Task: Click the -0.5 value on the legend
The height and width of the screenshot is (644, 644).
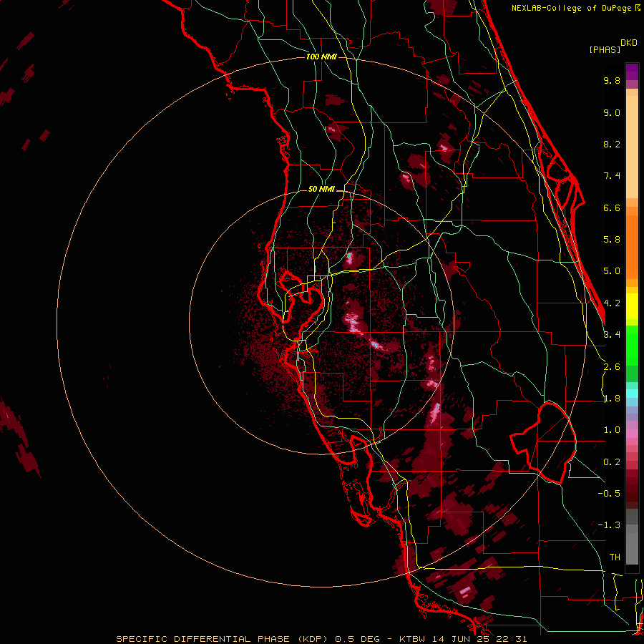Action: (x=609, y=493)
